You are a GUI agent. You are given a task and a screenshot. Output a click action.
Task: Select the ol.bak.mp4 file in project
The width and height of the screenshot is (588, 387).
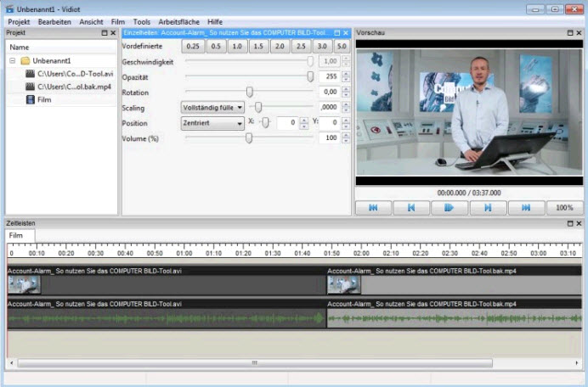pos(68,87)
